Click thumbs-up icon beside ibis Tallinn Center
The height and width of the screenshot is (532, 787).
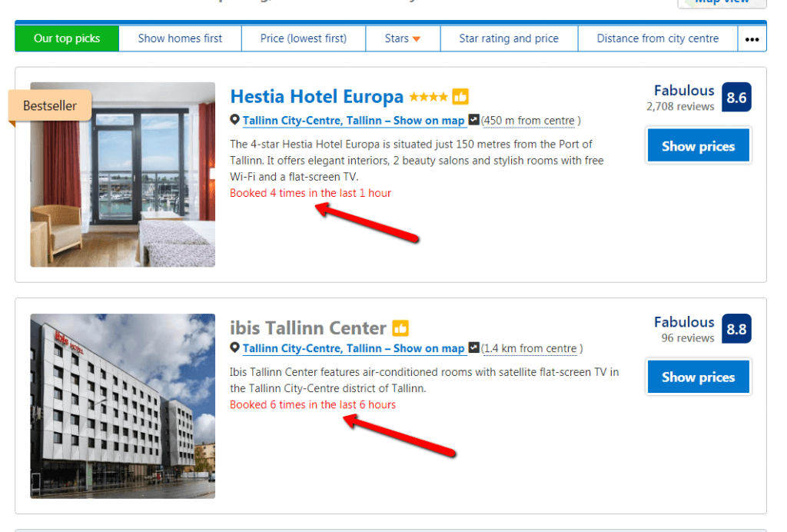400,328
